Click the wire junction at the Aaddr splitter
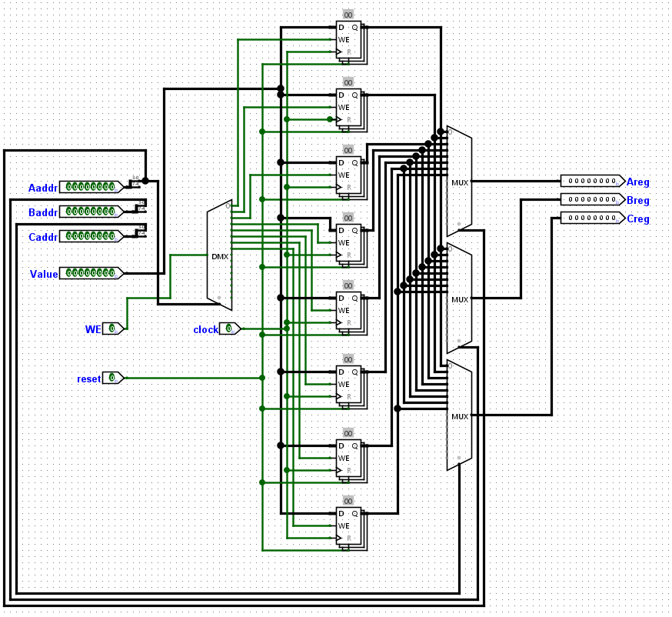 [x=146, y=181]
